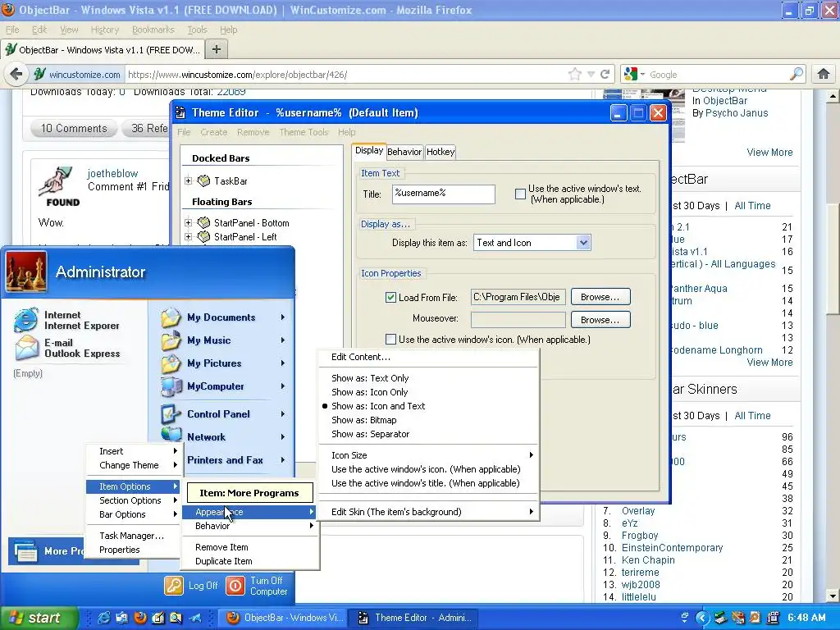840x630 pixels.
Task: Select 'Show as: Icon Only' option
Action: (x=369, y=392)
